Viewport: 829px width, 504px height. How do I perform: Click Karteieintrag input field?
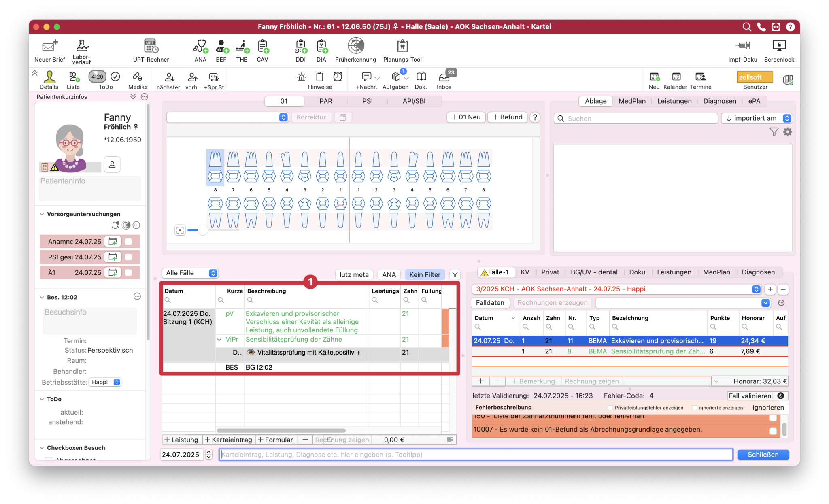click(x=476, y=455)
